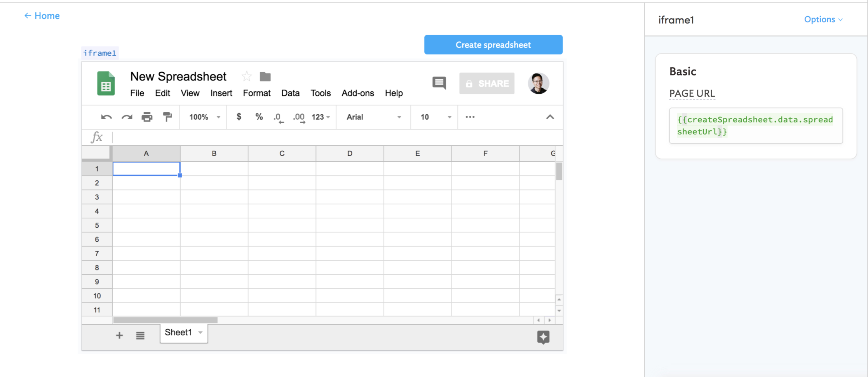The image size is (868, 377).
Task: Open the Data menu
Action: [290, 93]
